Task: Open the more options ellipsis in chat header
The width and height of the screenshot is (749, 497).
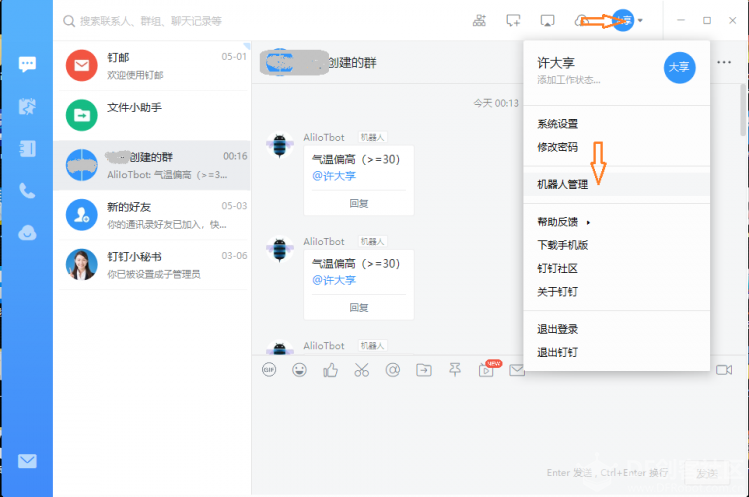Action: point(724,62)
